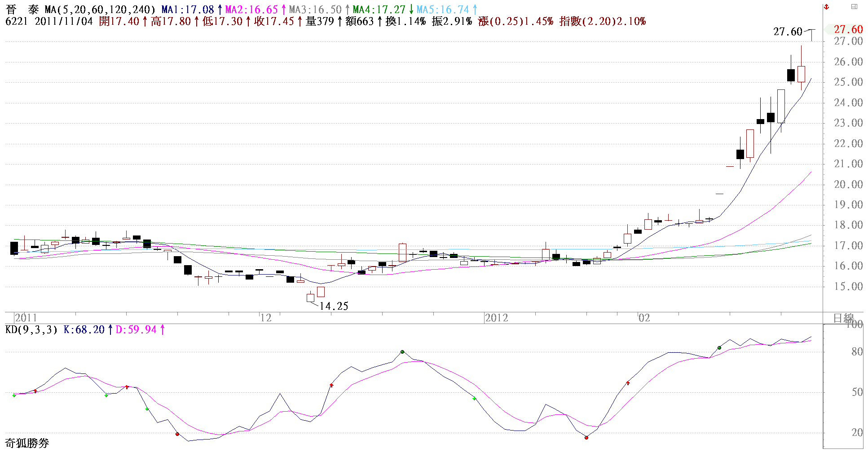Screen dimensions: 868x453
Task: Open the KD(9,3,3) indicator settings
Action: click(31, 330)
